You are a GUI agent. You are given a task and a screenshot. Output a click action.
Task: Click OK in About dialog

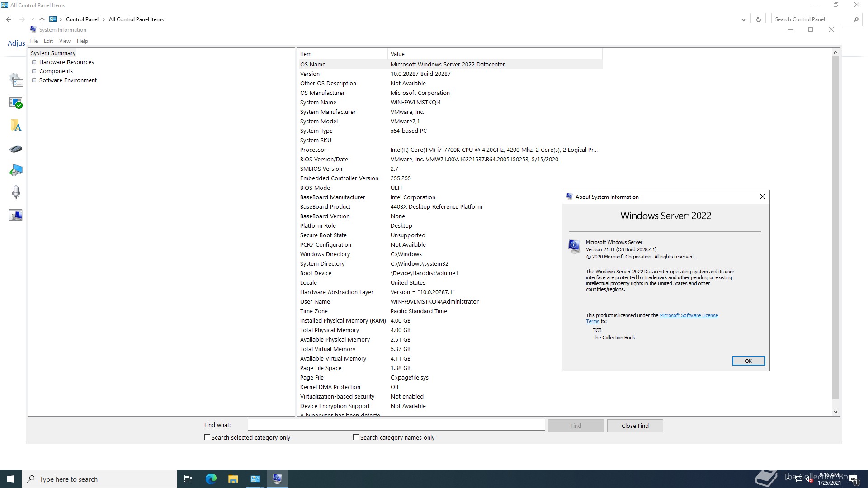point(748,361)
